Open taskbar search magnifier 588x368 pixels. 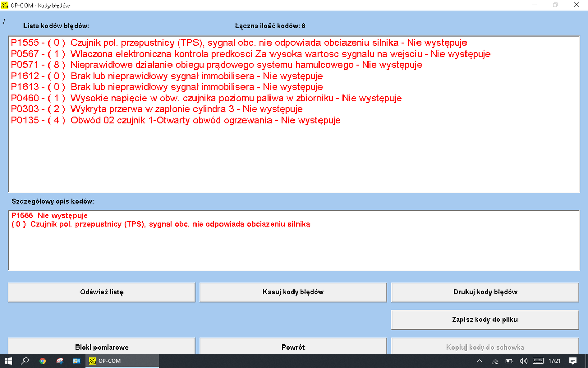[x=25, y=361]
